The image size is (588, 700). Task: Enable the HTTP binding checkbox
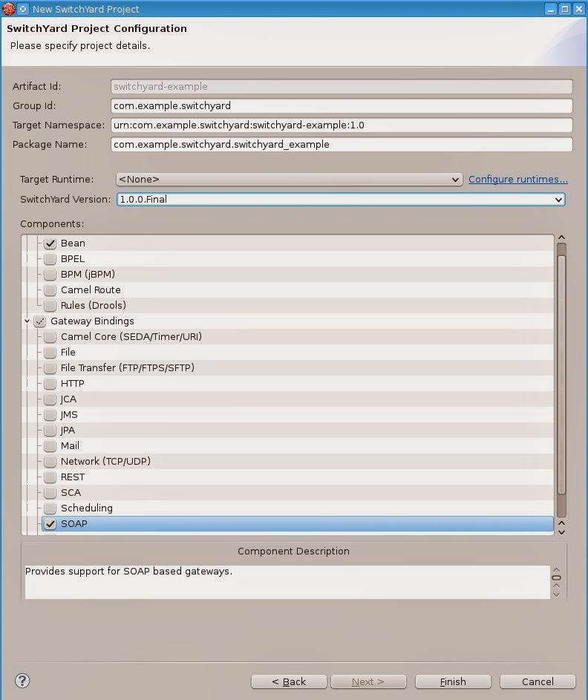[50, 384]
